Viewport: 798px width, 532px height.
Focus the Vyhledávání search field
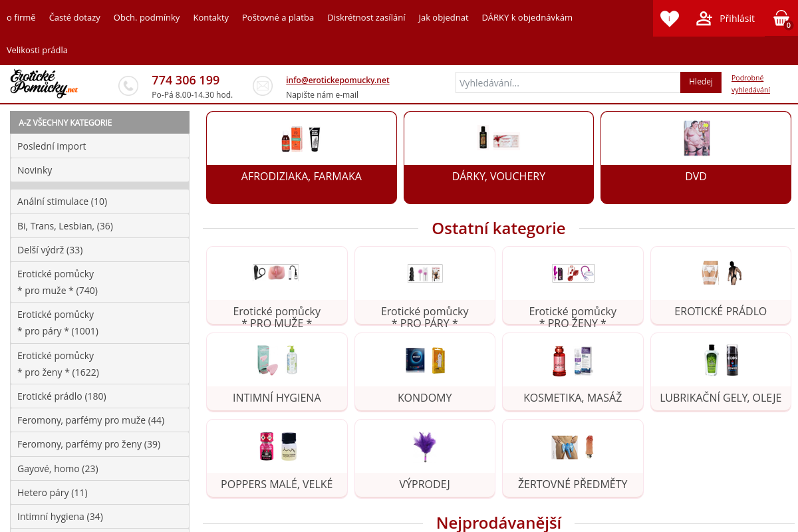point(568,82)
